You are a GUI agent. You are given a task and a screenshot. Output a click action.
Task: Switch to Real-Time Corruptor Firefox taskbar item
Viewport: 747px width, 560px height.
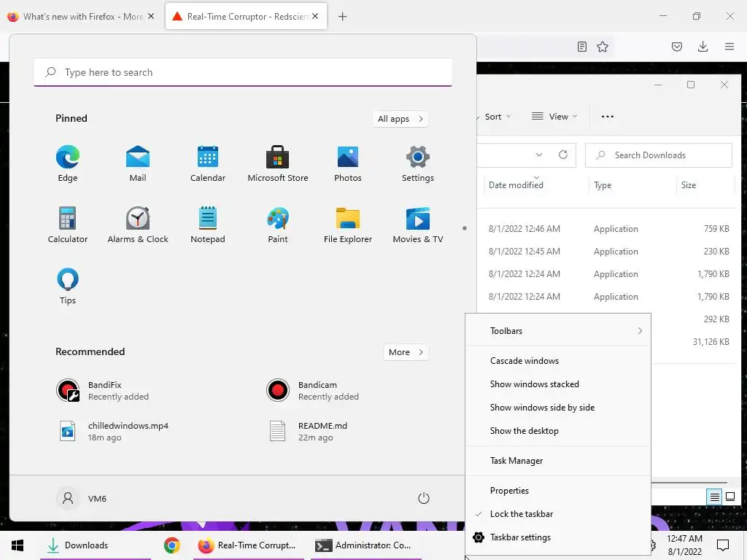[x=248, y=545]
